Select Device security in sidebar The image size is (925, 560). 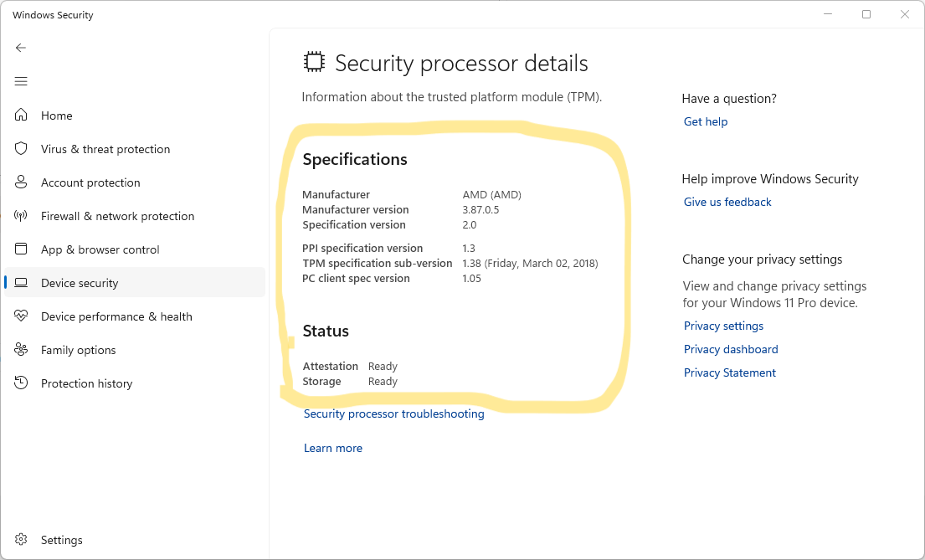coord(80,283)
